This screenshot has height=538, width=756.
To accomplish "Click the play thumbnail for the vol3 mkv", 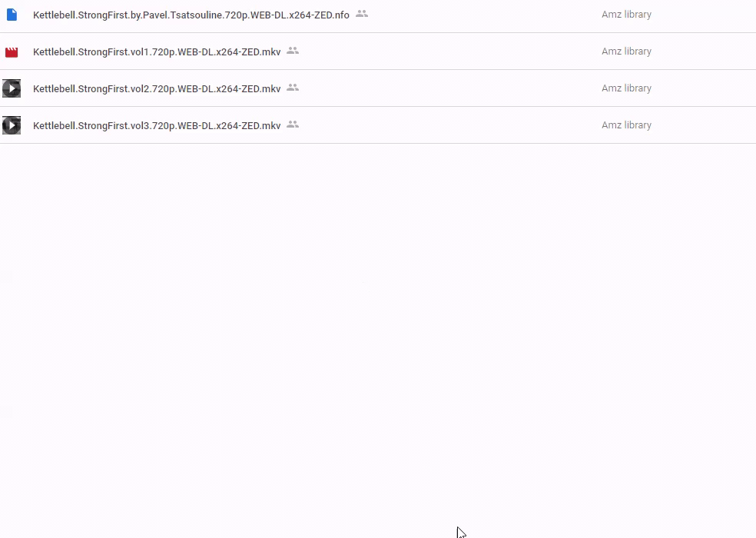I will [12, 125].
